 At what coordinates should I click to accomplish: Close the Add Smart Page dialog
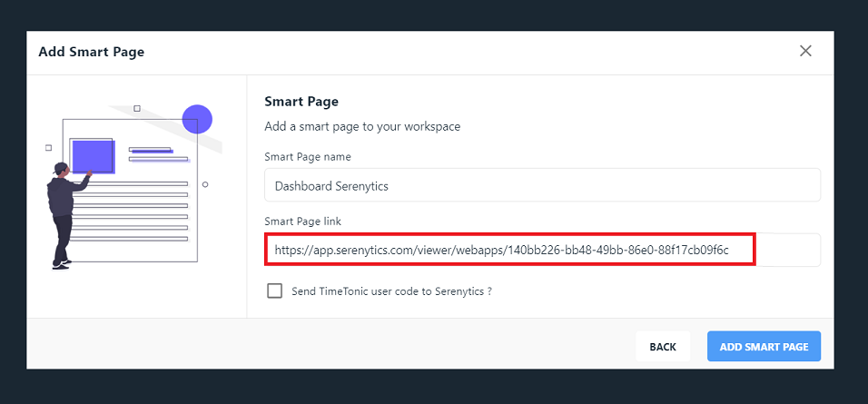805,51
